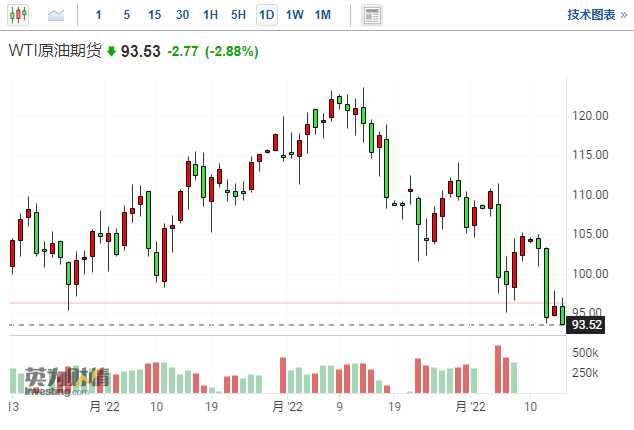Choose the 1M monthly timeframe

pos(322,15)
